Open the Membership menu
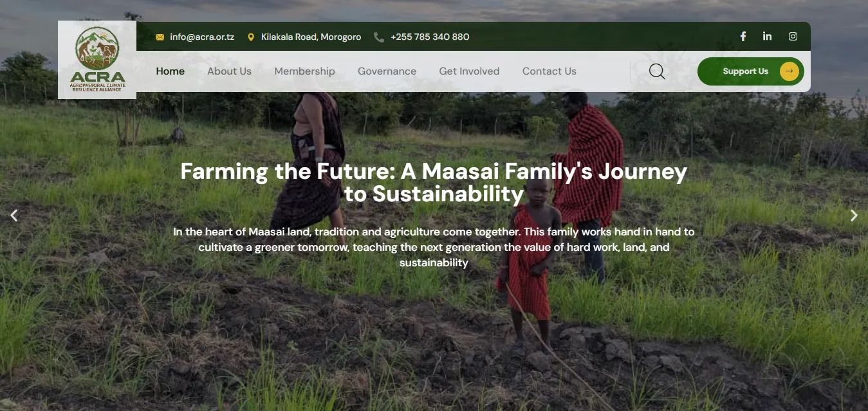Image resolution: width=868 pixels, height=411 pixels. coord(304,71)
